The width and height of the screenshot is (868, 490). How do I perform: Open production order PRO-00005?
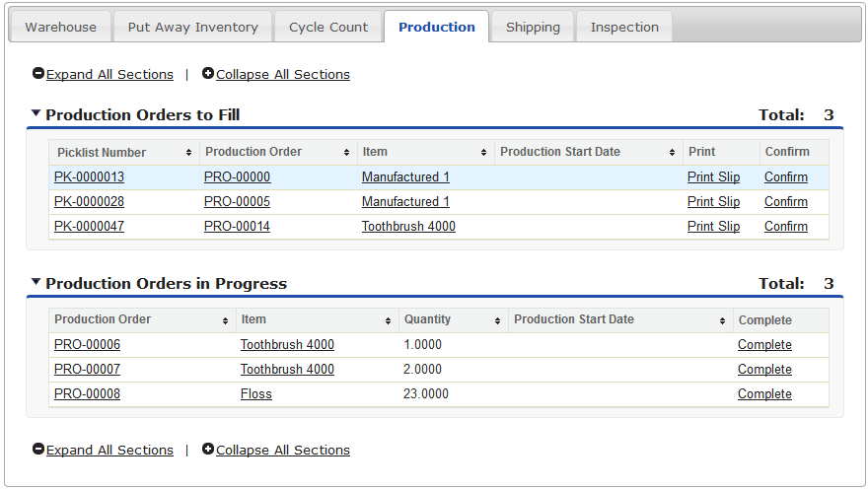click(237, 202)
